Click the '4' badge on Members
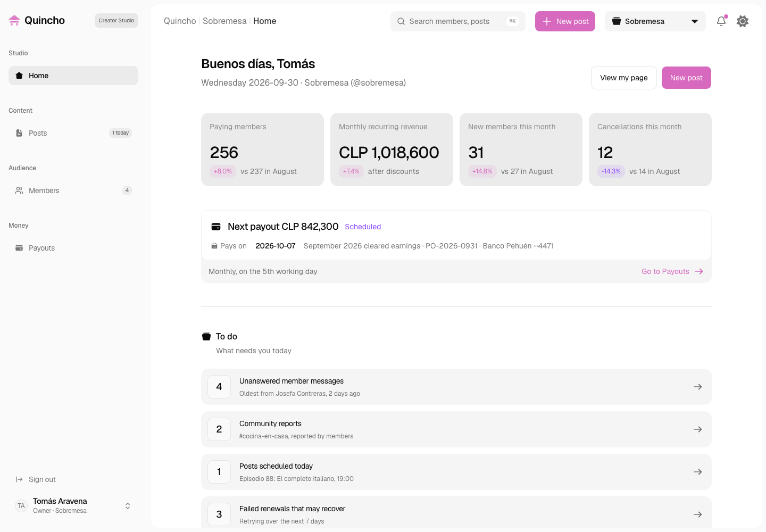Screen dimensions: 766x532 tap(127, 190)
